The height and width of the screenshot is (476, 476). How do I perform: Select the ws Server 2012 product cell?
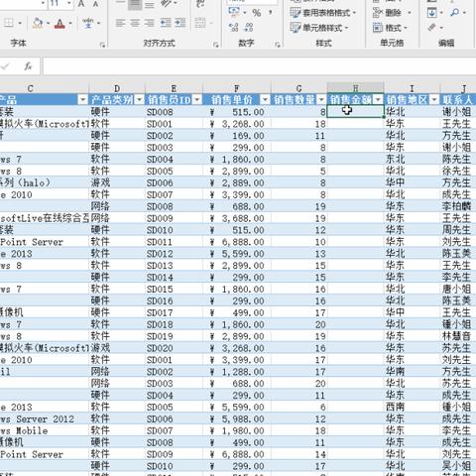pyautogui.click(x=44, y=418)
